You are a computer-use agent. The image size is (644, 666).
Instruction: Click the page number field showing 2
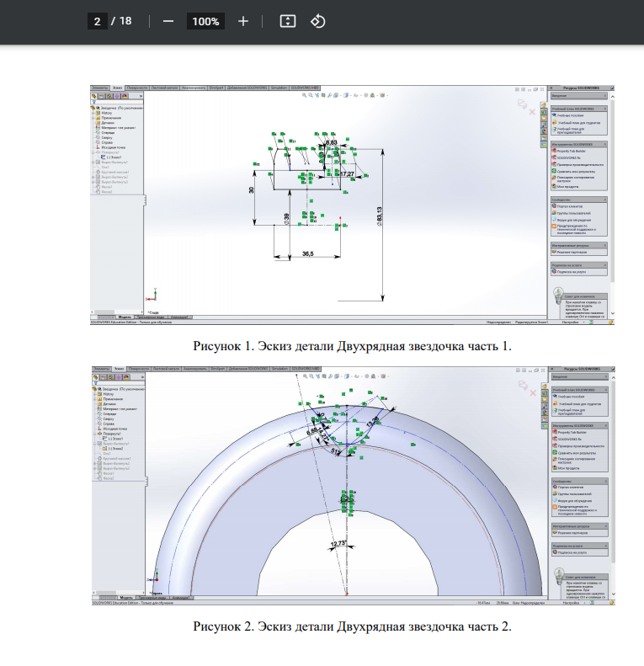pyautogui.click(x=98, y=21)
